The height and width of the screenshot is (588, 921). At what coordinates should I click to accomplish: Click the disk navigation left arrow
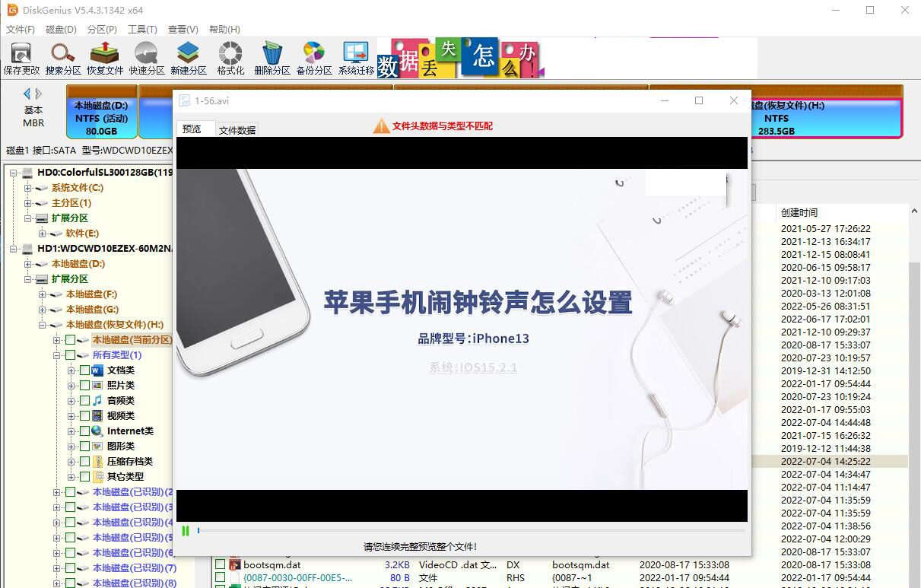click(27, 94)
